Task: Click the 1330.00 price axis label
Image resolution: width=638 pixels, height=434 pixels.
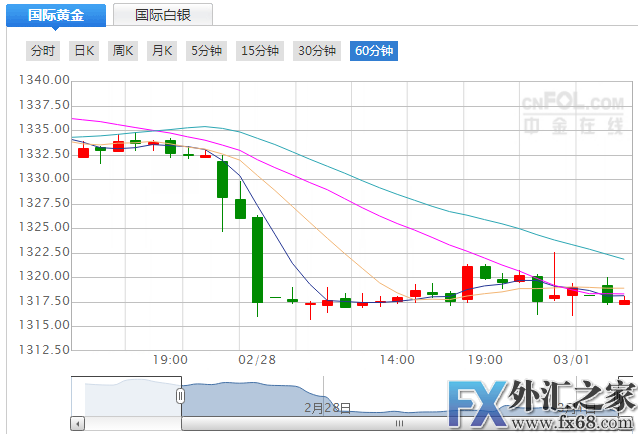Action: [44, 178]
